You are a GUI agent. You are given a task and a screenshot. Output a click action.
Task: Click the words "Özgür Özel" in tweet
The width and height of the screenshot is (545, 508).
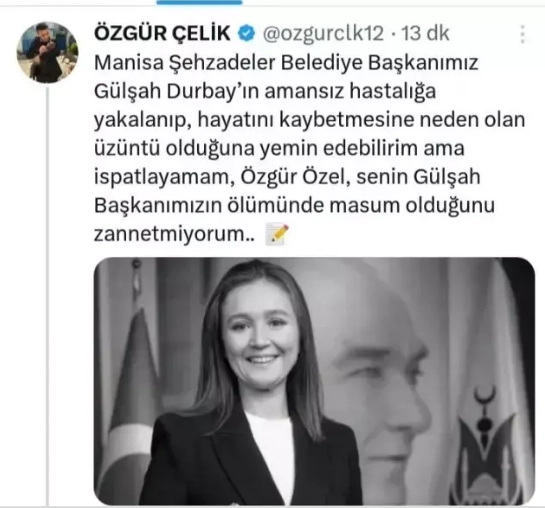click(294, 177)
